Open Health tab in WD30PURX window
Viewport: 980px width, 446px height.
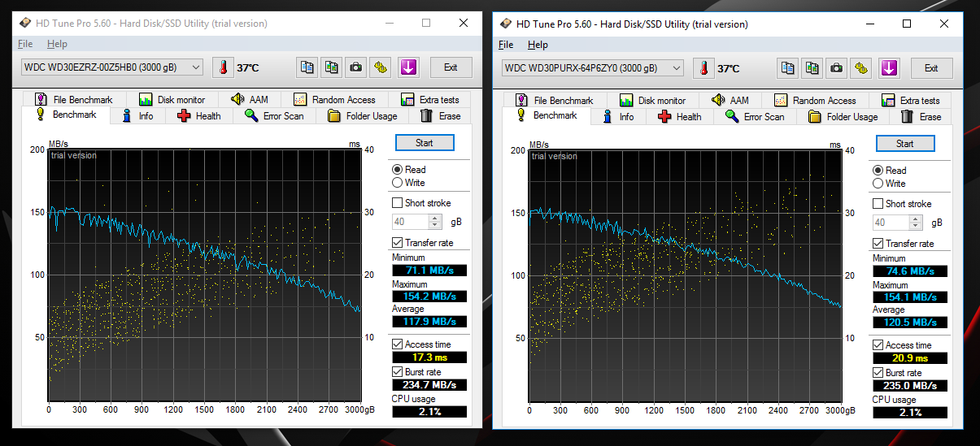[x=680, y=117]
